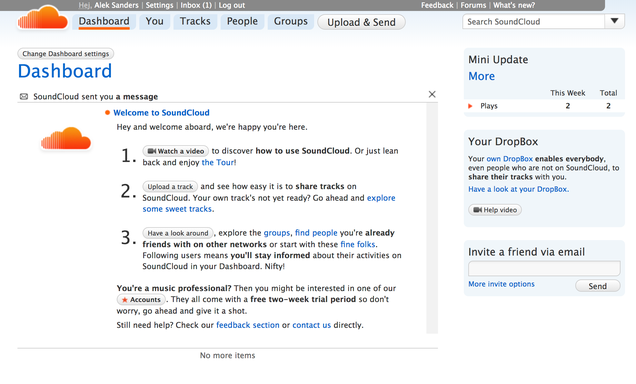Screen dimensions: 636x384
Task: Click the SoundCloud cloud avatar in the message
Action: 66,138
